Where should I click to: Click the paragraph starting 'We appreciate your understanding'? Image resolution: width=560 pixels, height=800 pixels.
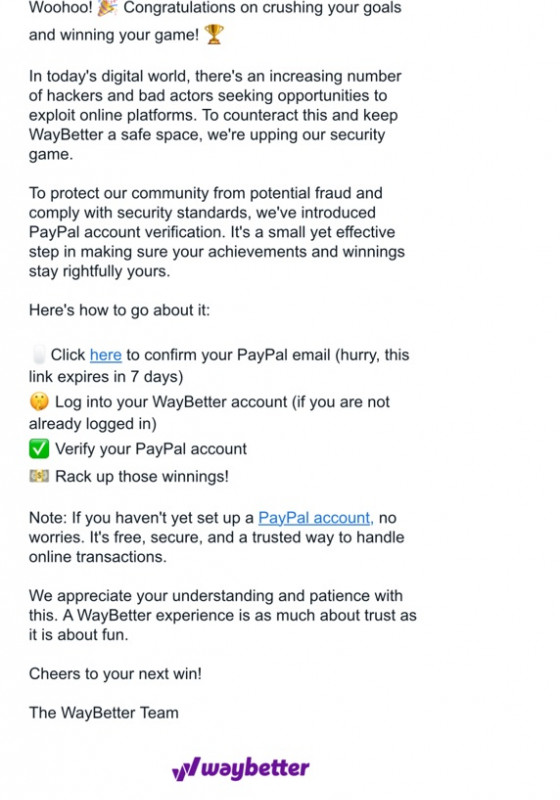(222, 615)
